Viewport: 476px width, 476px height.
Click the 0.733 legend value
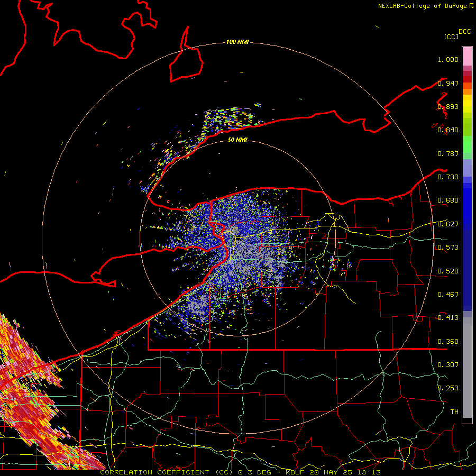coord(448,177)
